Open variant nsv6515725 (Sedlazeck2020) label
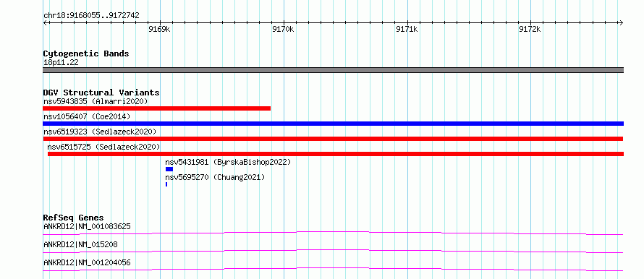 (x=103, y=147)
